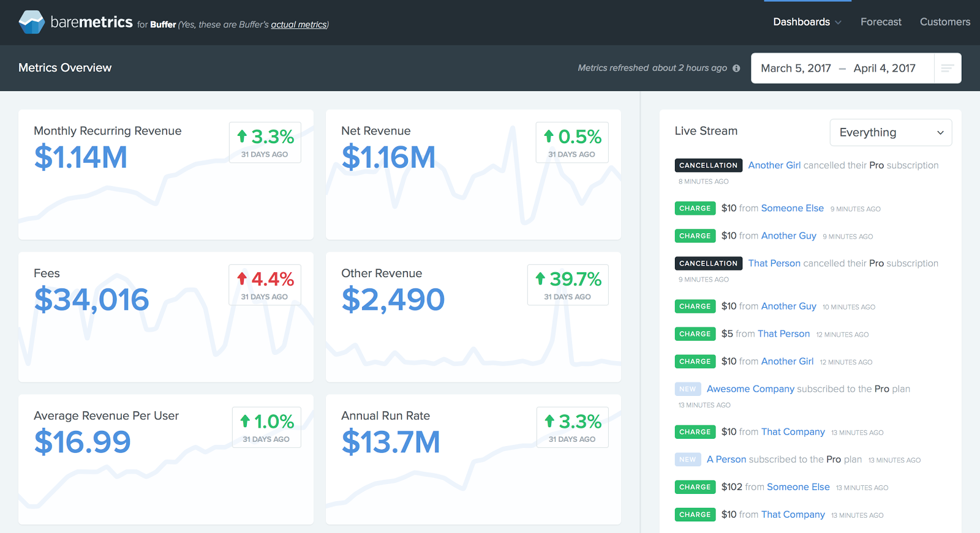The image size is (980, 533).
Task: Click the Metrics Overview heading
Action: pos(65,68)
